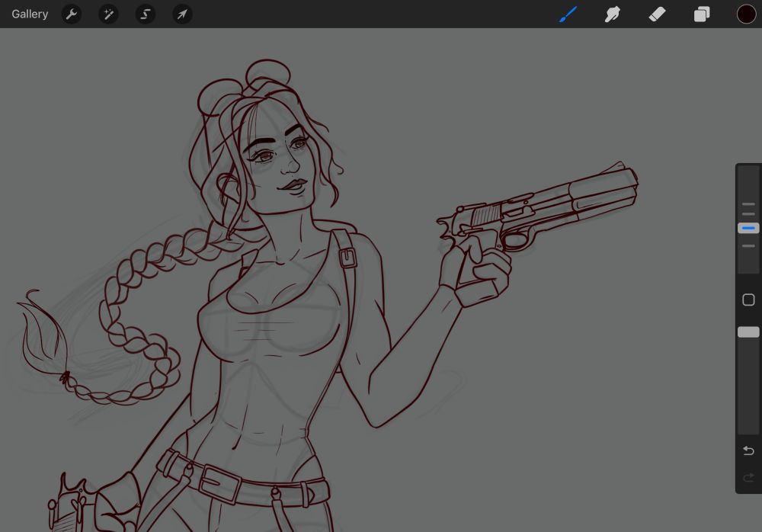The width and height of the screenshot is (762, 532).
Task: Select the Eraser tool
Action: pos(657,14)
